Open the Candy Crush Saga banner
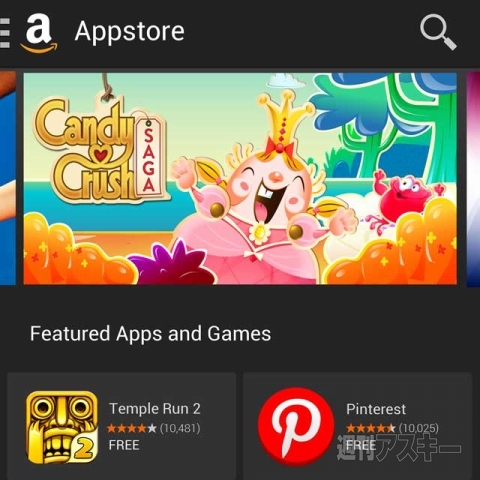 tap(240, 179)
